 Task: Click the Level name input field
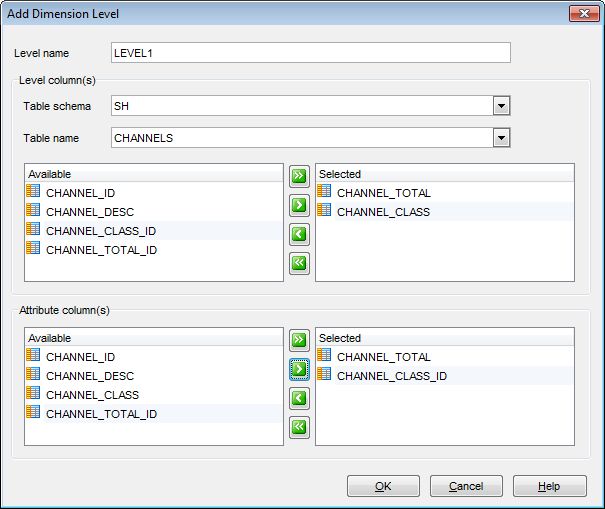point(310,53)
